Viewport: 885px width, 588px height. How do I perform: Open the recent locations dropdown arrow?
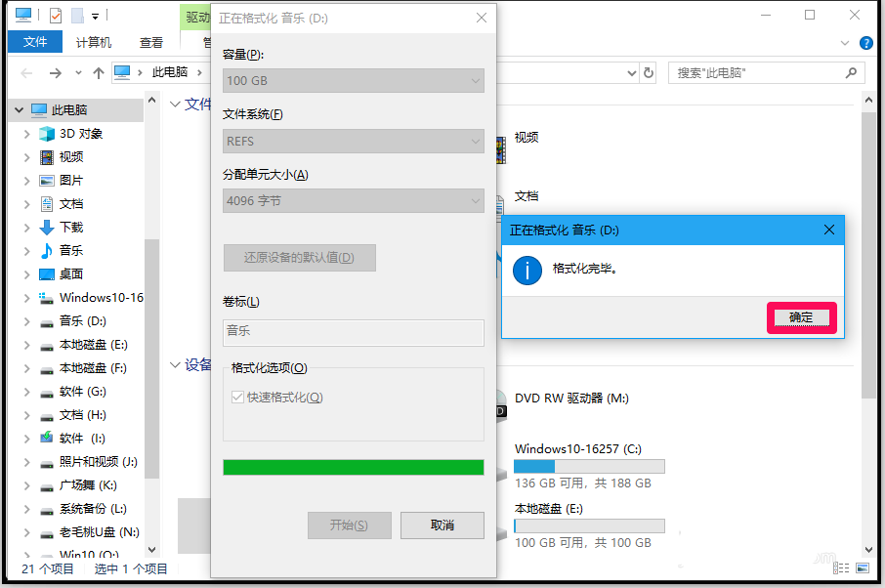tap(78, 73)
